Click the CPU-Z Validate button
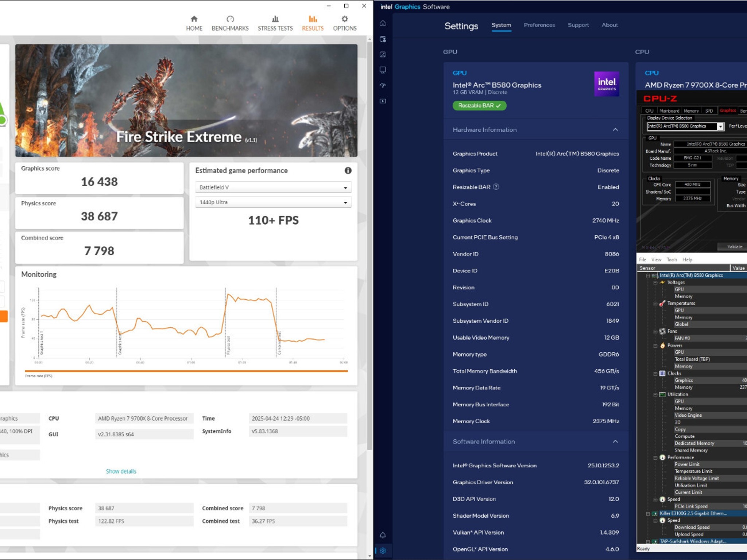Viewport: 747px width, 560px height. tap(732, 247)
